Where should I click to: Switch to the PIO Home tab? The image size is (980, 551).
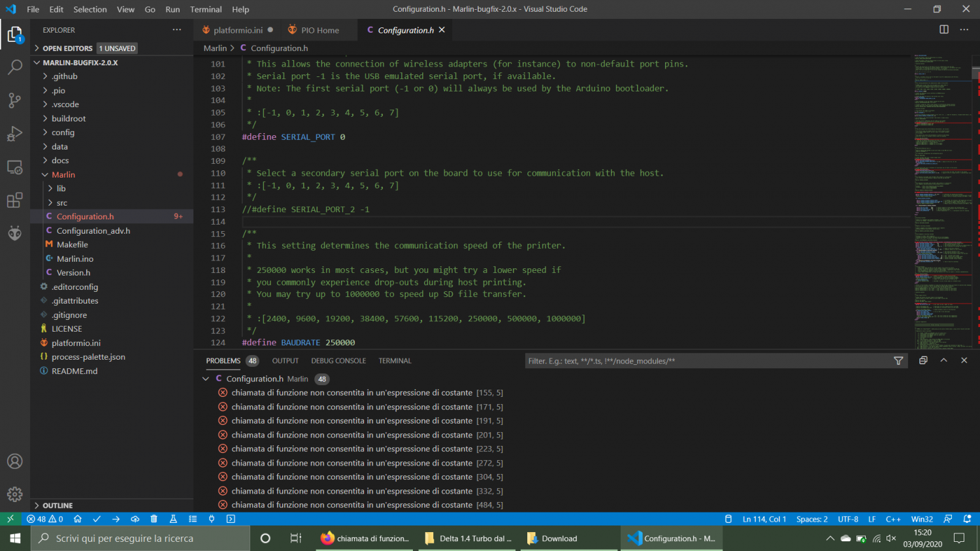point(319,30)
